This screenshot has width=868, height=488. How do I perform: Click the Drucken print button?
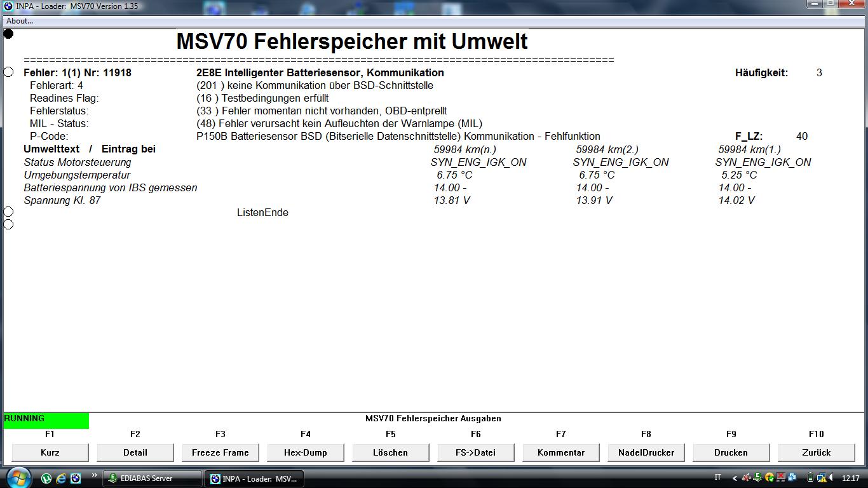pos(731,452)
